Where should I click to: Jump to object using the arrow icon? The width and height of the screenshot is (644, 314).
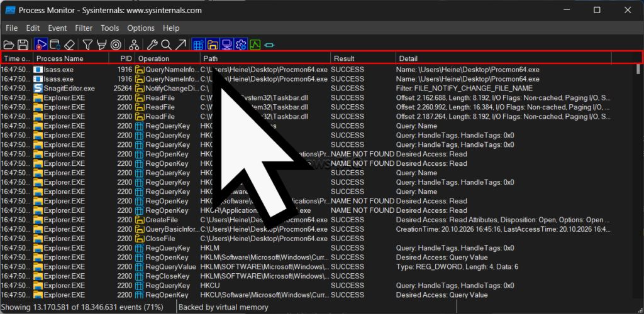pyautogui.click(x=180, y=45)
